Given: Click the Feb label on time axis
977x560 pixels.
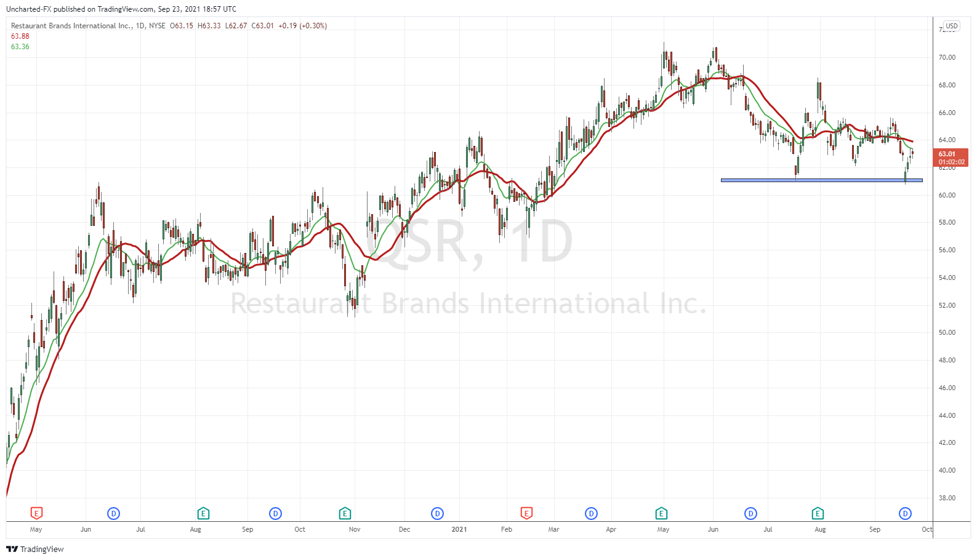Looking at the screenshot, I should click(507, 529).
